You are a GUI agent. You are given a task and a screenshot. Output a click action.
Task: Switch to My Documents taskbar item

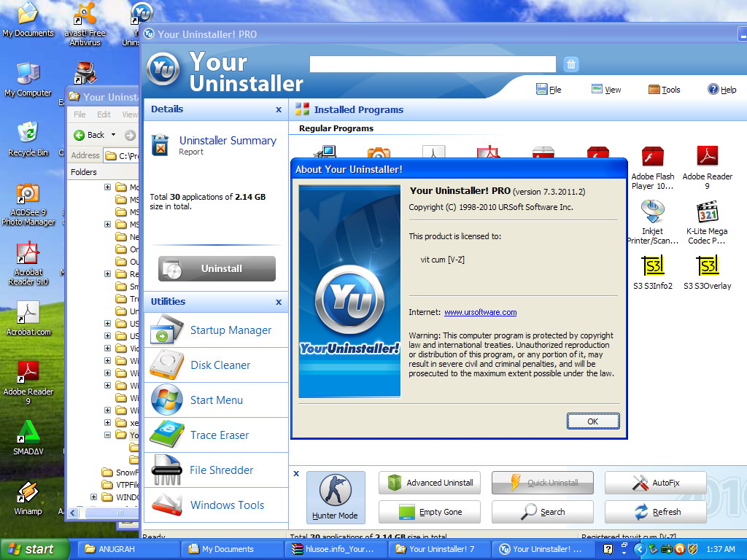pos(232,549)
